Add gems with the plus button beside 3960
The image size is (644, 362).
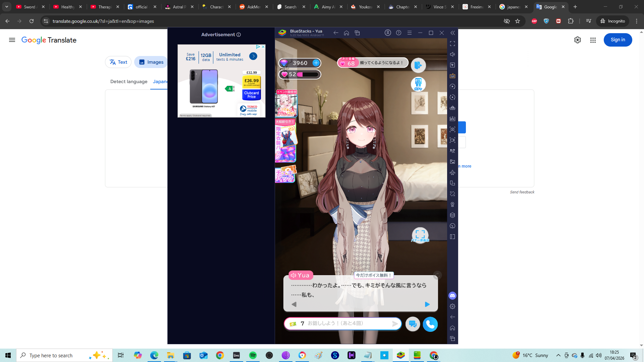[316, 63]
